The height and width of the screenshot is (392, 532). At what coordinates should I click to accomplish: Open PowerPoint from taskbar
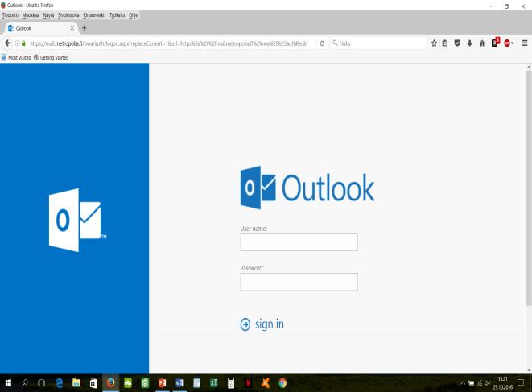click(163, 383)
